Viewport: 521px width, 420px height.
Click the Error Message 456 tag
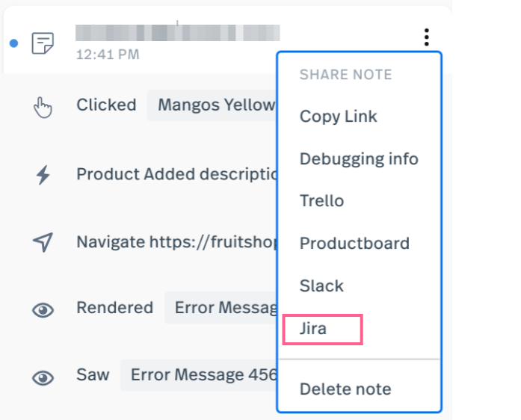pos(199,375)
